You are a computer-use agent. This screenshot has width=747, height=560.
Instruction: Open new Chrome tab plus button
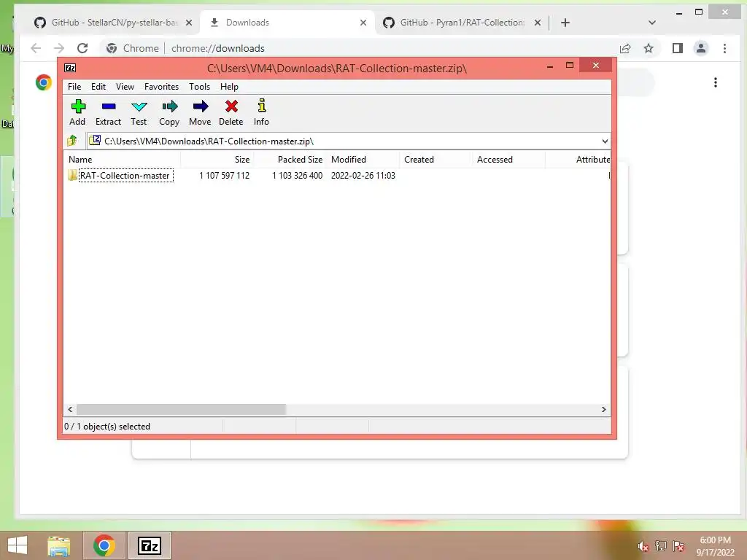click(565, 23)
